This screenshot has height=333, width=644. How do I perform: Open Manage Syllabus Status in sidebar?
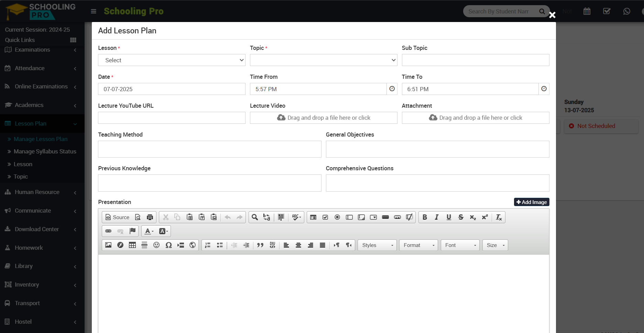45,151
